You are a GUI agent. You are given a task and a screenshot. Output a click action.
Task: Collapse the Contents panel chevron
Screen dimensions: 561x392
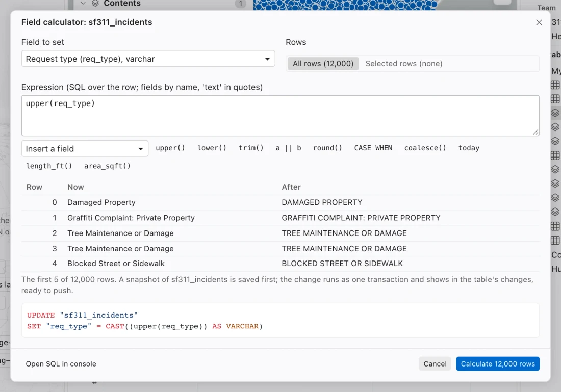[x=83, y=3]
